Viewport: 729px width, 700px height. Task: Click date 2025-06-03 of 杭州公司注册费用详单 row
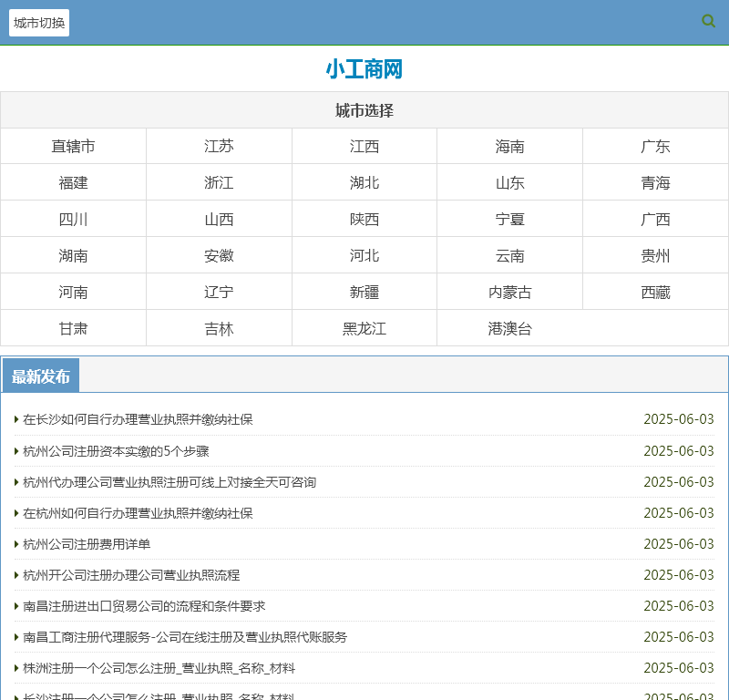click(678, 544)
